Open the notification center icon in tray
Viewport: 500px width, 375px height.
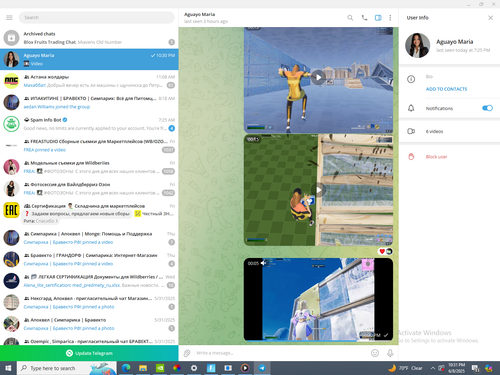(475, 368)
